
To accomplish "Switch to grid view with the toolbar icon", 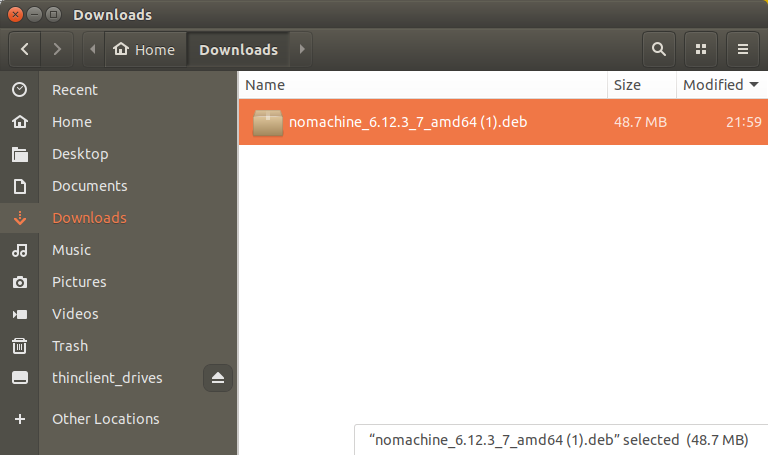I will click(701, 49).
